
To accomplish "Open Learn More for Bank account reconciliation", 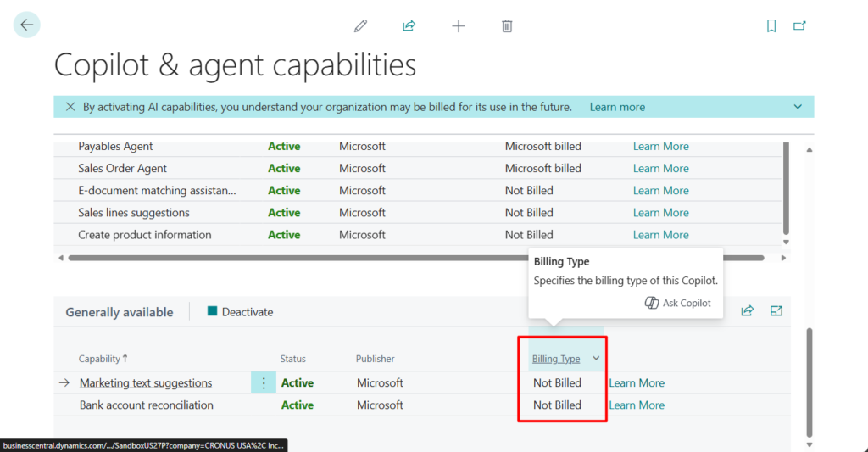I will (x=637, y=405).
